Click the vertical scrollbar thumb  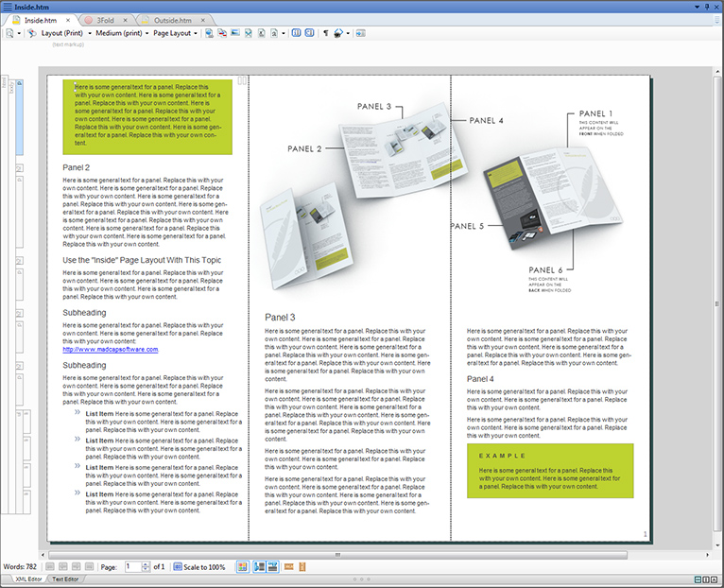(x=717, y=303)
